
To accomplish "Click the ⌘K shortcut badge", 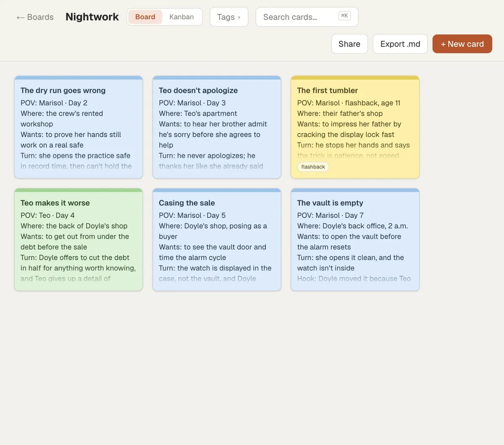I will click(344, 16).
